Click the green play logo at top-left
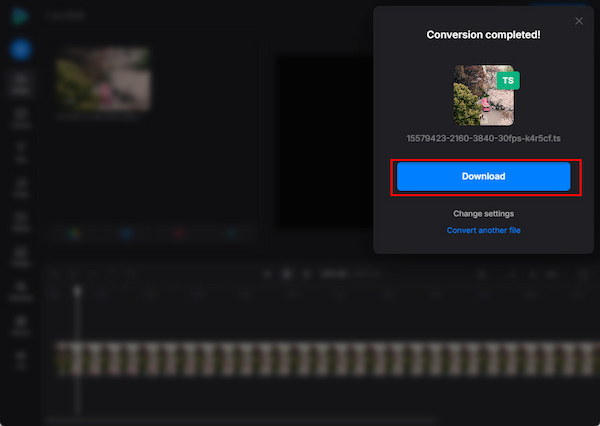This screenshot has height=426, width=600. [19, 16]
